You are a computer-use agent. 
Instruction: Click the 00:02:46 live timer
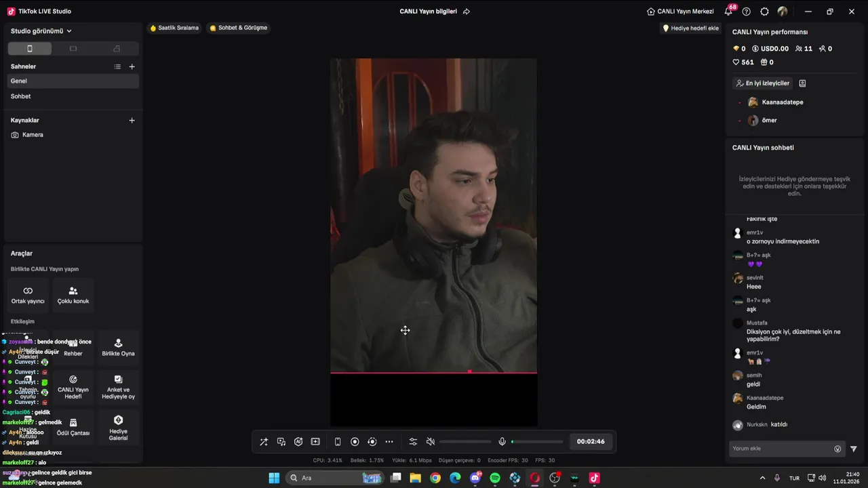pyautogui.click(x=591, y=442)
